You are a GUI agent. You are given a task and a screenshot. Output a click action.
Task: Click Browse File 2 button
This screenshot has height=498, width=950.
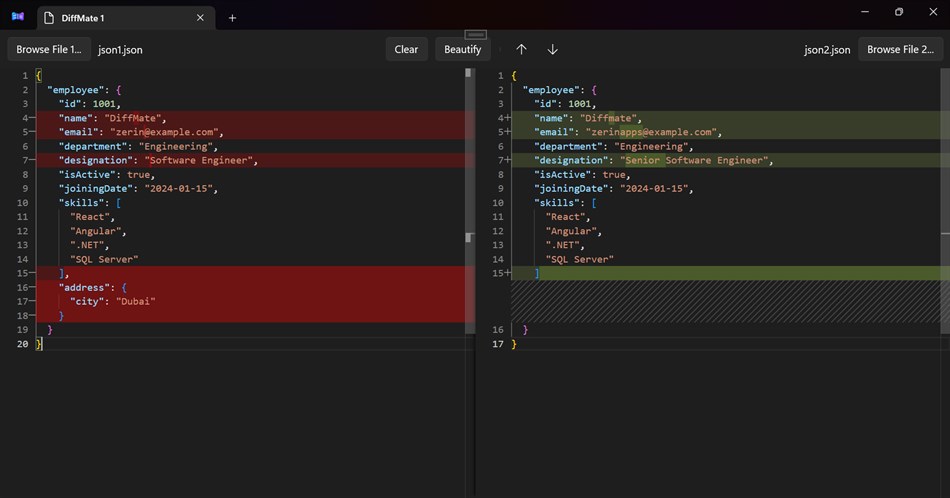click(x=900, y=49)
